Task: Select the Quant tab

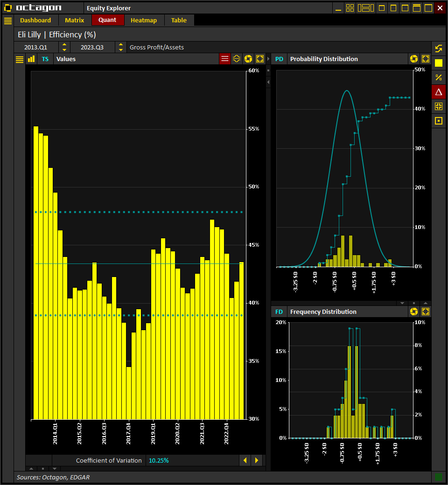Action: tap(107, 20)
